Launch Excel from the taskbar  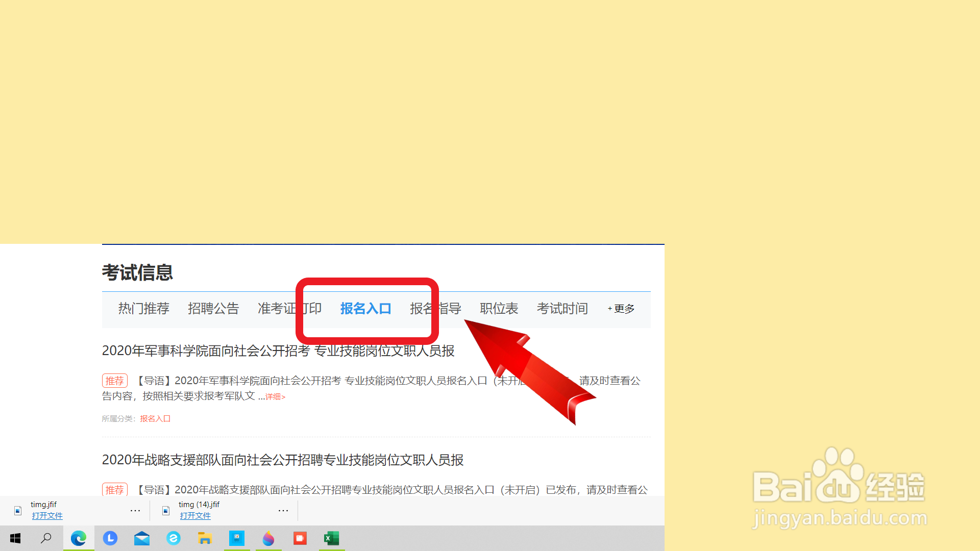click(x=331, y=538)
